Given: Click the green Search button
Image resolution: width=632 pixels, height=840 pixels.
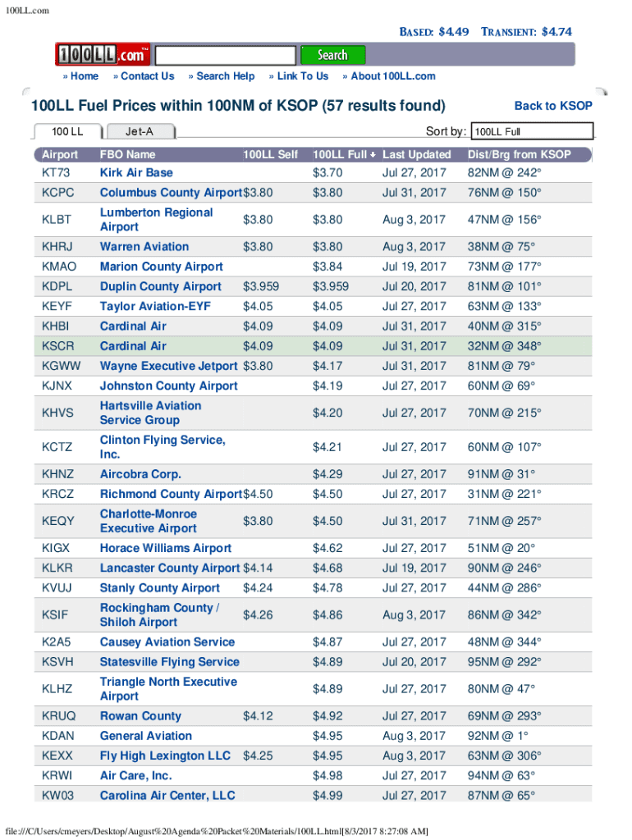Looking at the screenshot, I should point(332,55).
